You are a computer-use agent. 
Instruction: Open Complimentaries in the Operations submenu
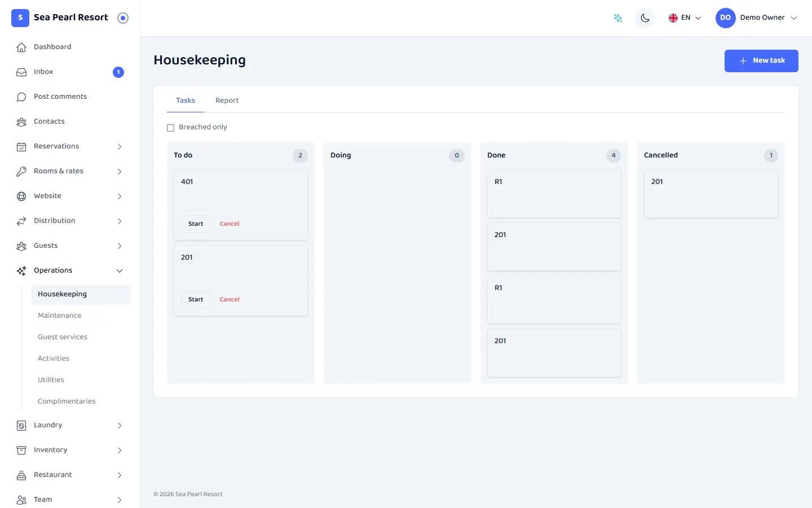[81, 401]
